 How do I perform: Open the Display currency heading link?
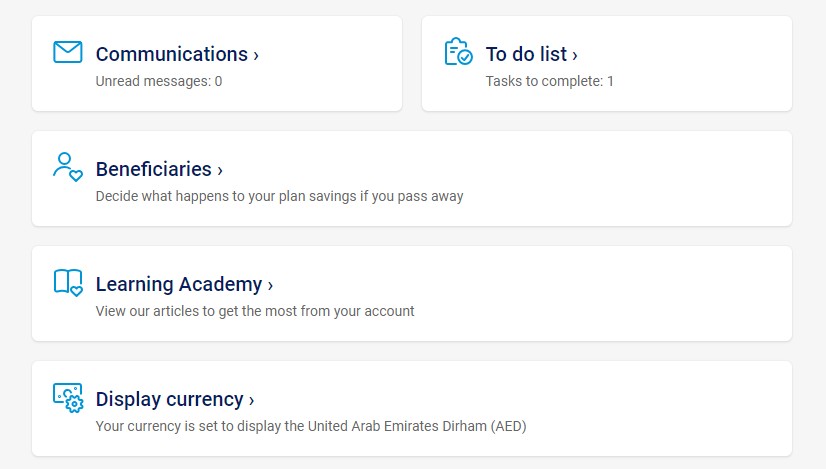tap(170, 399)
